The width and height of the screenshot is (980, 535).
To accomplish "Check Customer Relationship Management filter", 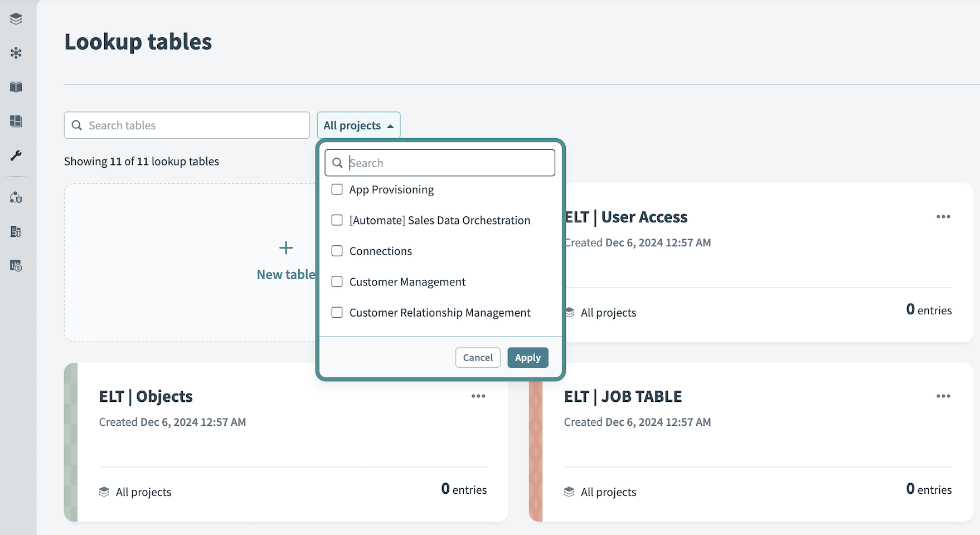I will tap(337, 313).
